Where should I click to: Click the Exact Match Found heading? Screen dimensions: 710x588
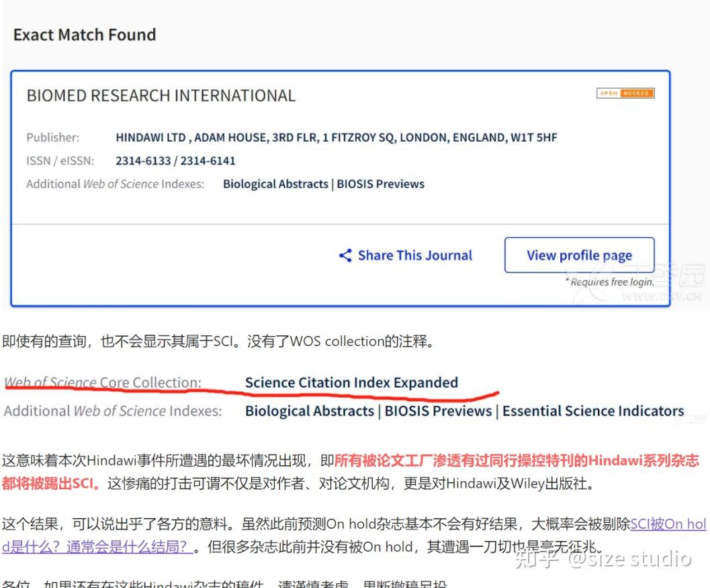(x=85, y=34)
